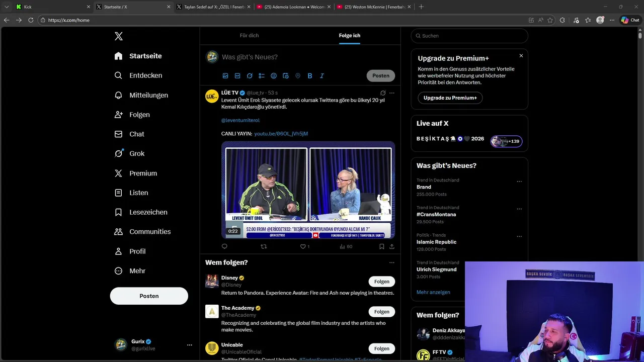Click the large Posten sidebar button
This screenshot has width=644, height=362.
[x=149, y=296]
